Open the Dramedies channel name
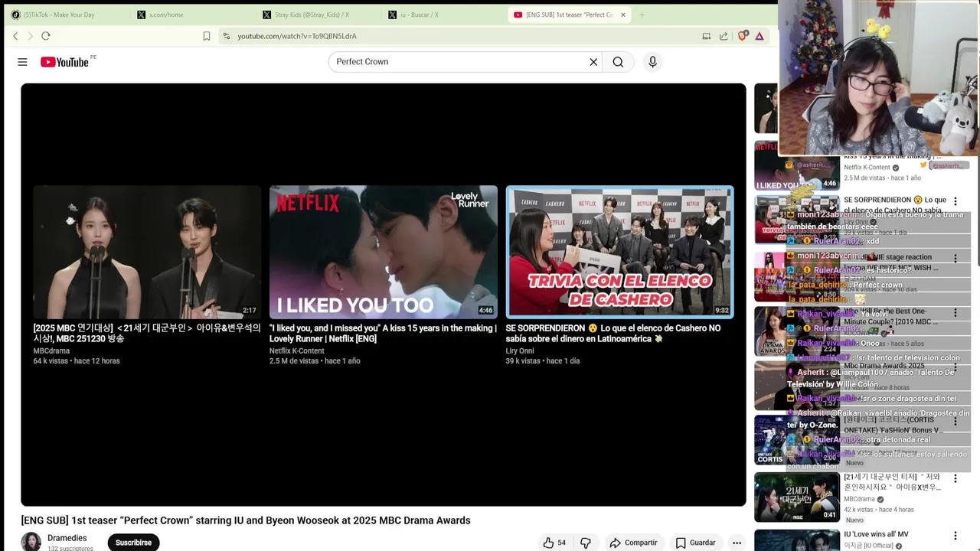Image resolution: width=980 pixels, height=551 pixels. 67,538
